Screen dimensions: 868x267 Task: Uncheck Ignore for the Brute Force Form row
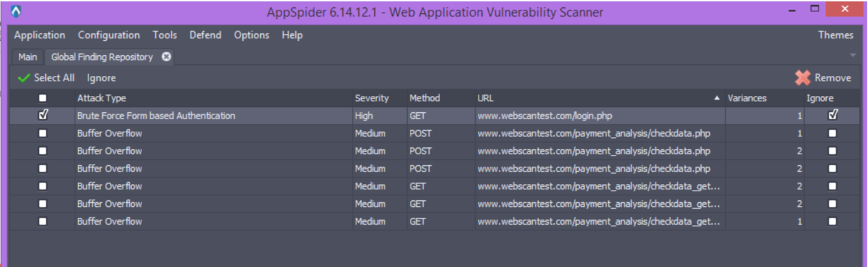click(832, 115)
